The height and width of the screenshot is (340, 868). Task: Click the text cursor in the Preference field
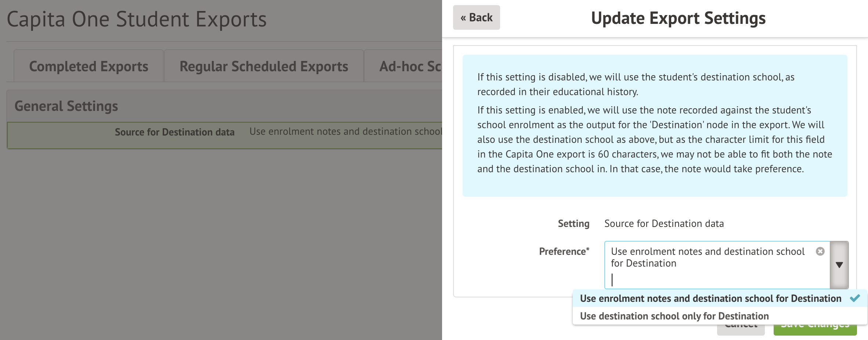click(612, 280)
